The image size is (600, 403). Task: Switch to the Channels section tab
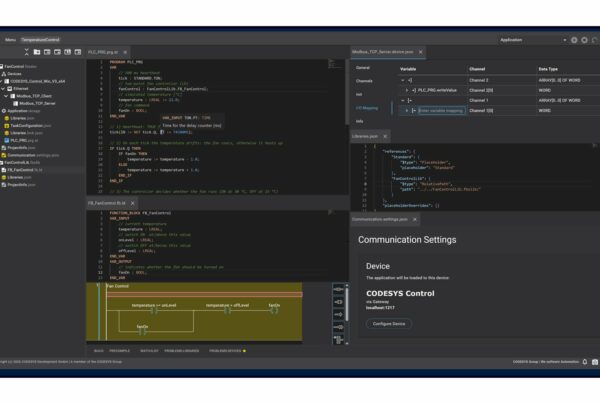[x=364, y=81]
